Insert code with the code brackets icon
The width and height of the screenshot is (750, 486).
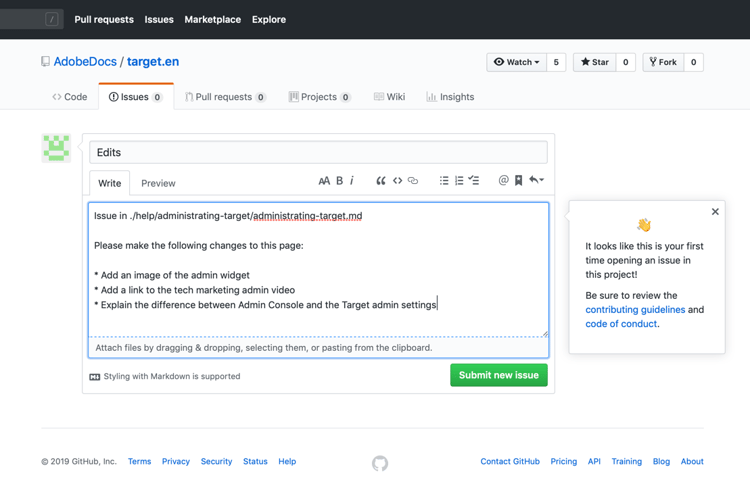click(x=397, y=181)
